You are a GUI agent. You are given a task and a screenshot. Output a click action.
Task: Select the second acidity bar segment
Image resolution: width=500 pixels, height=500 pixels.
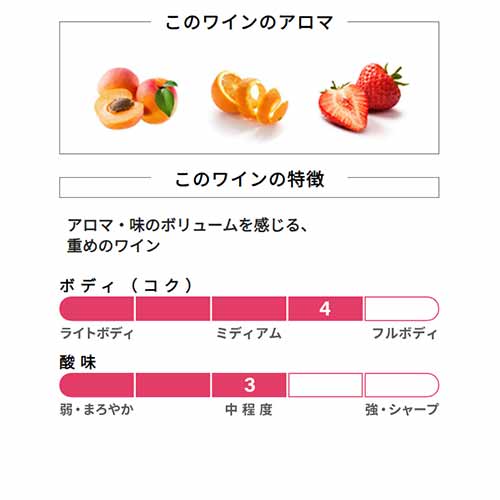[x=173, y=385]
